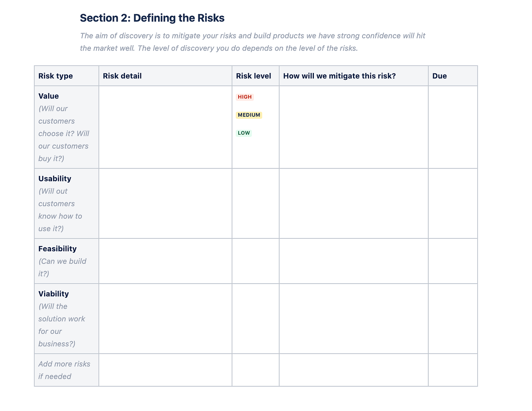Screen dimensions: 532x411
Task: Click the 'Add more risks if needed' cell
Action: 66,370
